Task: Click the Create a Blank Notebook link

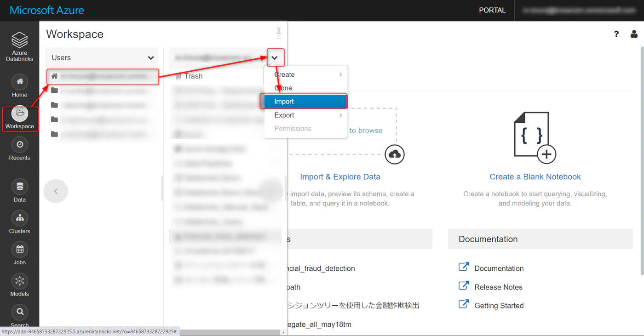Action: pyautogui.click(x=535, y=177)
